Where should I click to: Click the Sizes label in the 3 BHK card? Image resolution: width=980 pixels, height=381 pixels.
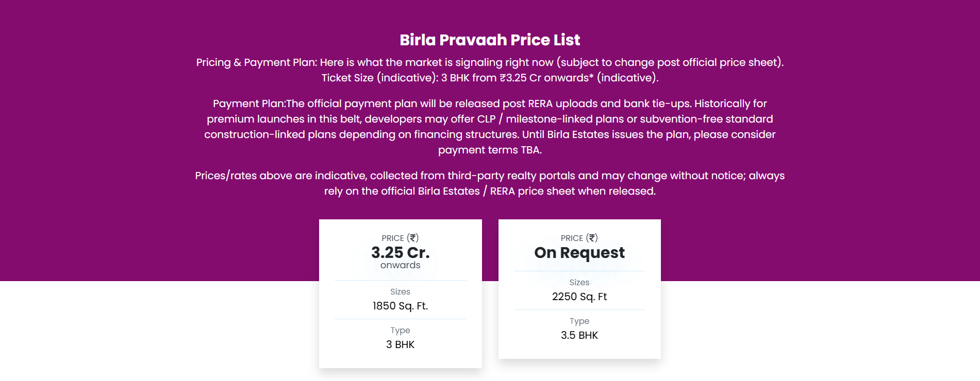(400, 291)
